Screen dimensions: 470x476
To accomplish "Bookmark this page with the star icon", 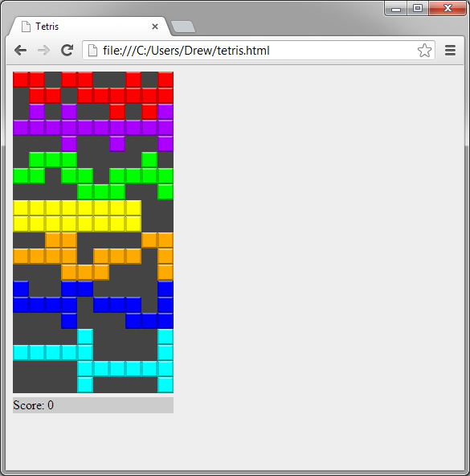I will pyautogui.click(x=424, y=51).
